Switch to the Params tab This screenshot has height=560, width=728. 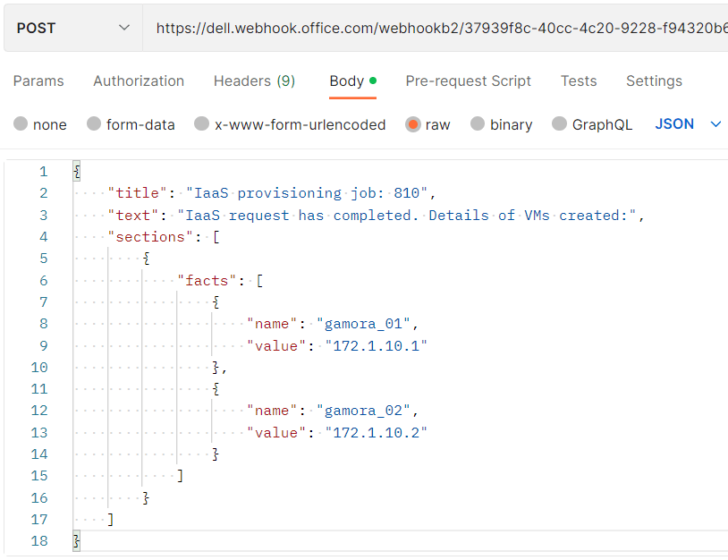(38, 81)
